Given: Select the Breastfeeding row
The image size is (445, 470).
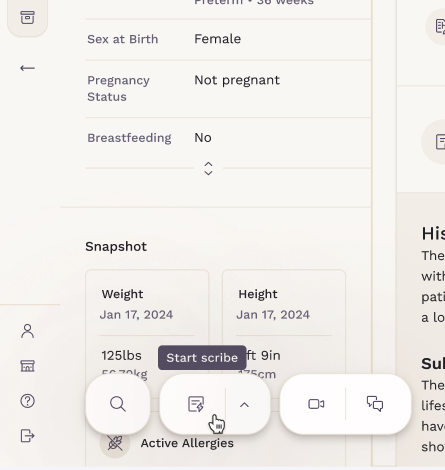Looking at the screenshot, I should tap(228, 138).
